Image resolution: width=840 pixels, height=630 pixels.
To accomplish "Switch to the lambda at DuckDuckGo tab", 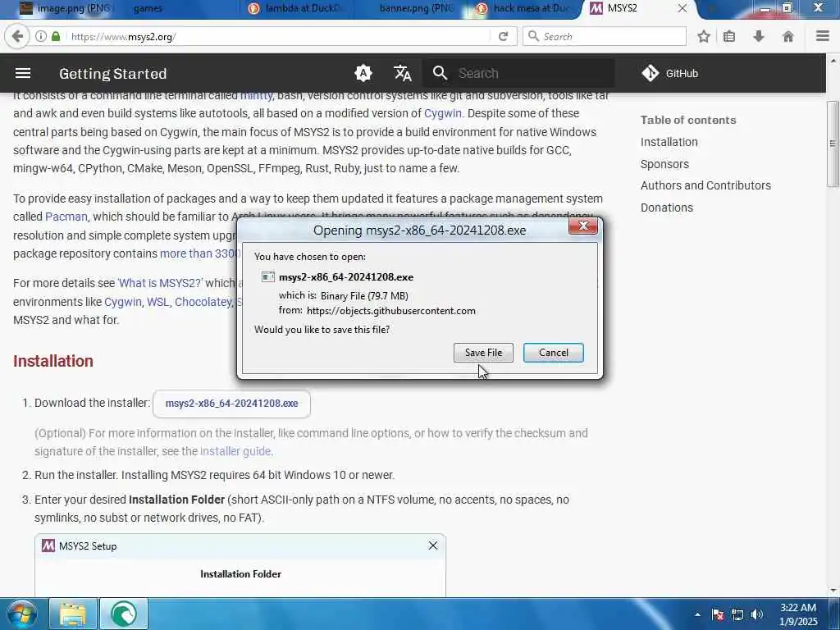I will (297, 8).
